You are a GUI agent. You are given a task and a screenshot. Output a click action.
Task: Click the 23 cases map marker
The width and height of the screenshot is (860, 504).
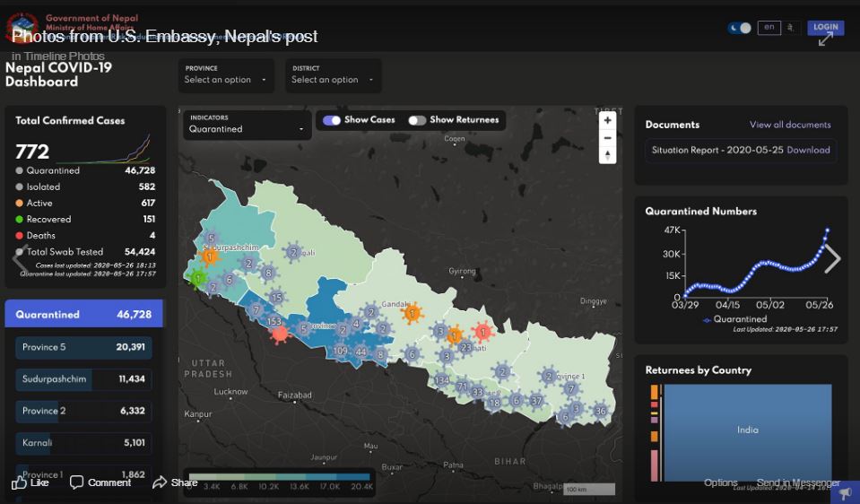(465, 348)
